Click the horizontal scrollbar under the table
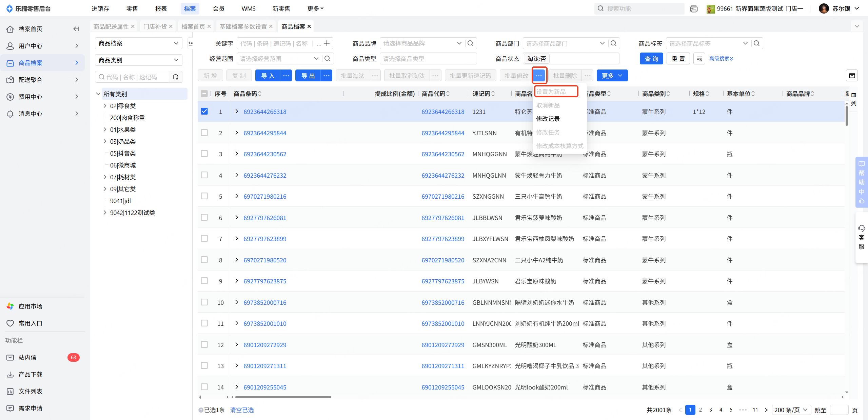Screen dimensions: 868x420 click(x=283, y=397)
